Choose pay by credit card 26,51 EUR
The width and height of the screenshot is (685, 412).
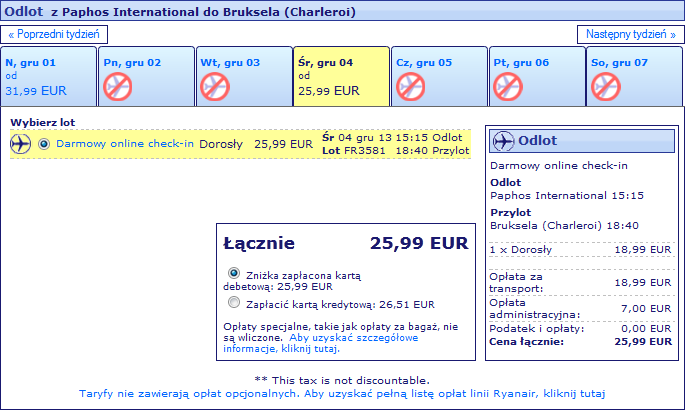[234, 302]
